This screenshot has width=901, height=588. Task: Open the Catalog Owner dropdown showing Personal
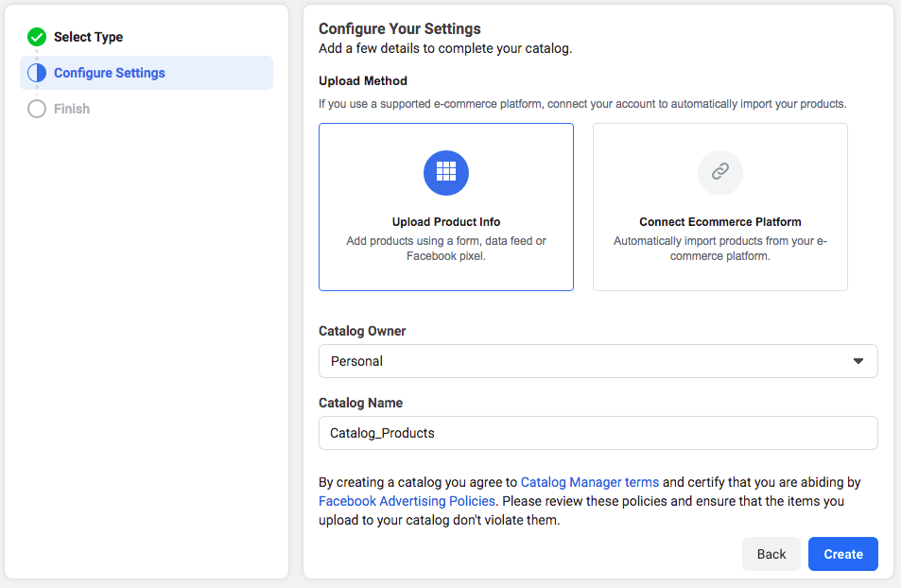(x=586, y=361)
